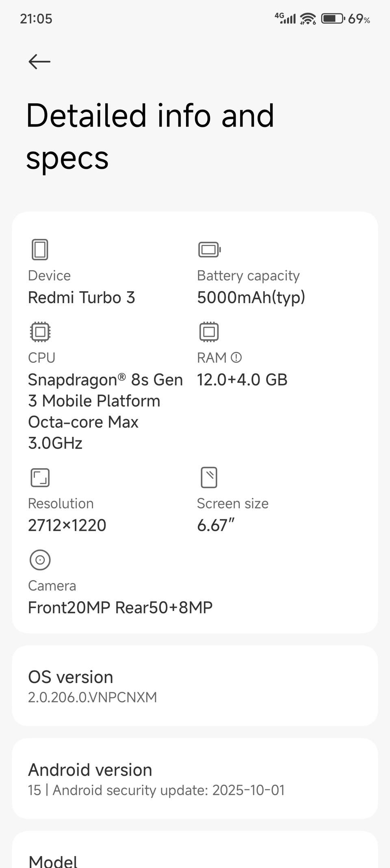Image resolution: width=390 pixels, height=868 pixels.
Task: Tap the Battery capacity icon
Action: point(209,249)
